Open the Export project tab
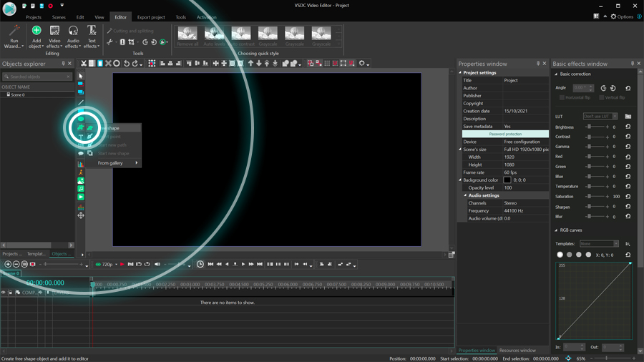644x362 pixels. pyautogui.click(x=151, y=17)
